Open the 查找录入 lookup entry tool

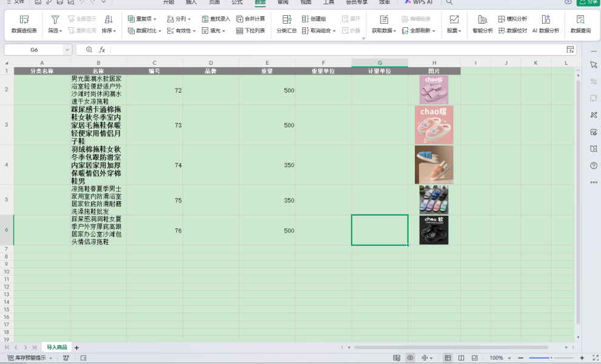tap(216, 19)
